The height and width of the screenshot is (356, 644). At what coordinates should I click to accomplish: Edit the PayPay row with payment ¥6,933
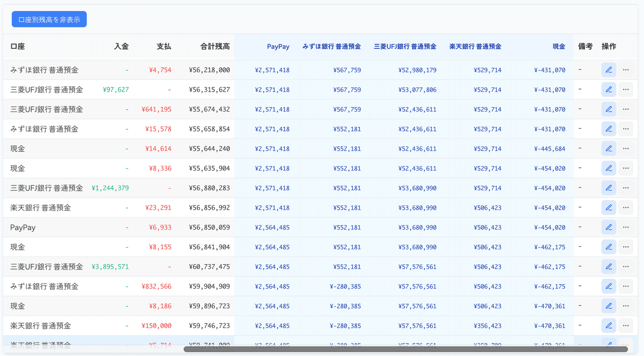point(609,227)
